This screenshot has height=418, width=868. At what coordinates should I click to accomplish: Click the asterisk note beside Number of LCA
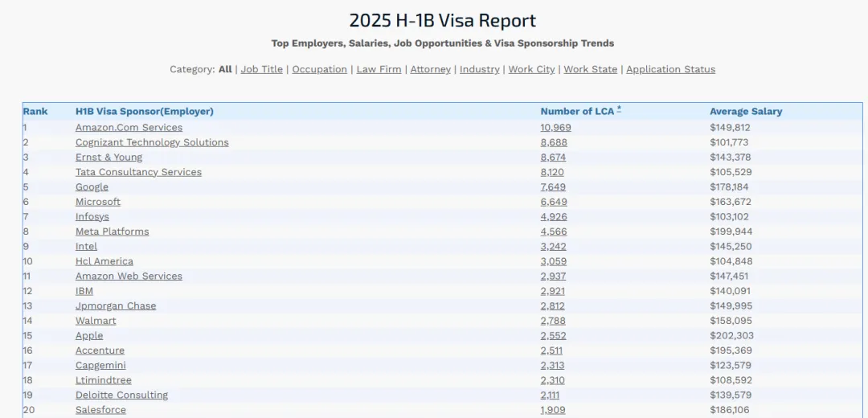pyautogui.click(x=619, y=109)
